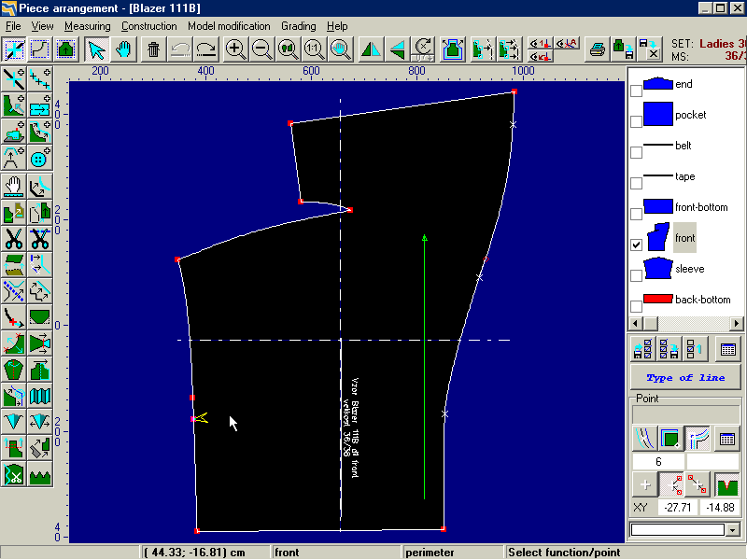
Task: Pick the button placement tool
Action: point(40,158)
